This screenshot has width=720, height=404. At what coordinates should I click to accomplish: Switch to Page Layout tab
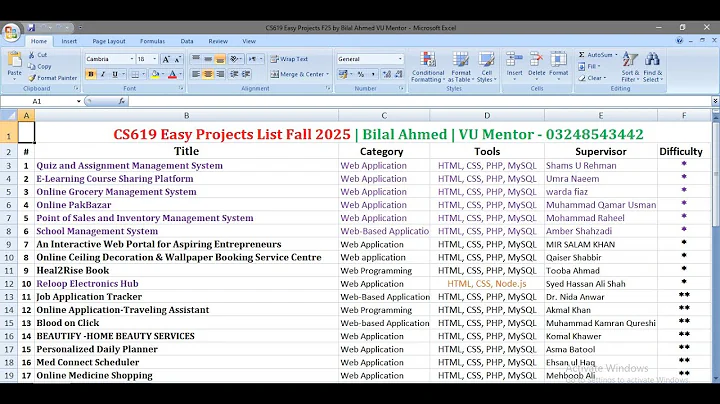tap(109, 41)
